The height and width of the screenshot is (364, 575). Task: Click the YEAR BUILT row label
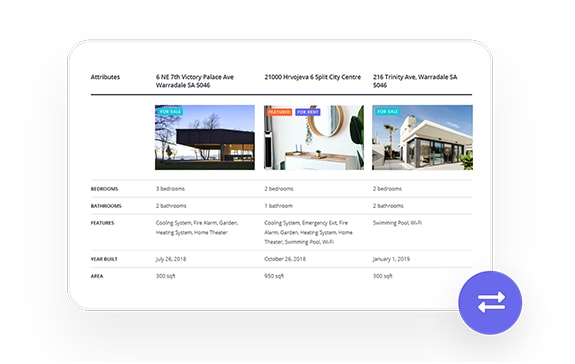click(104, 259)
